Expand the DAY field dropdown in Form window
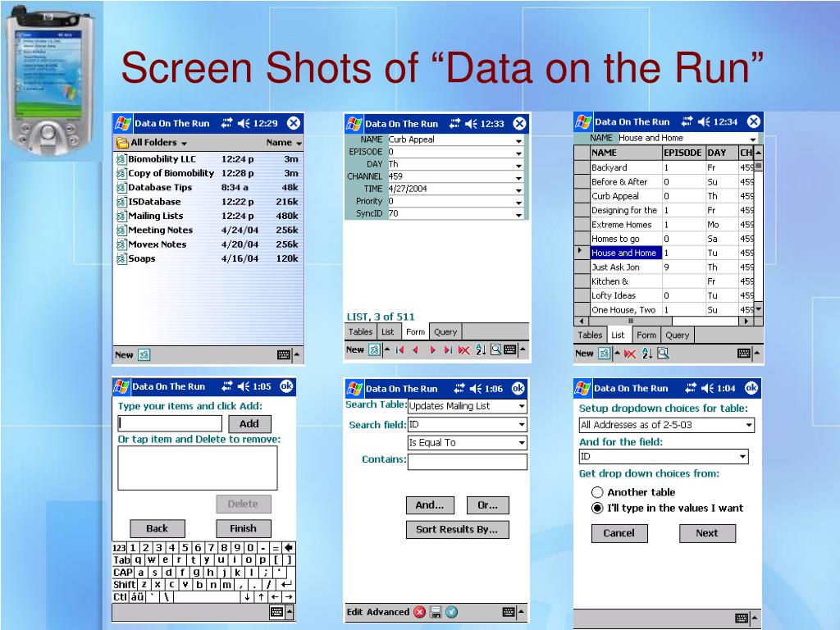The width and height of the screenshot is (840, 630). (518, 164)
